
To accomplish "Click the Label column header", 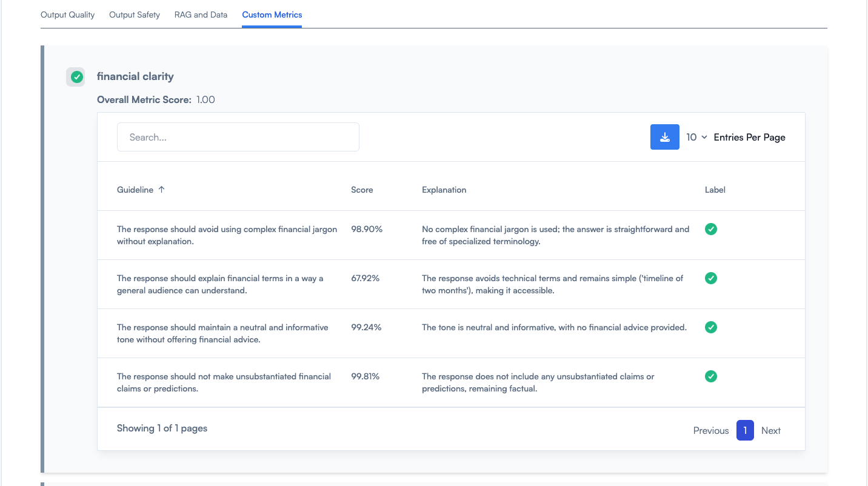I will tap(715, 190).
